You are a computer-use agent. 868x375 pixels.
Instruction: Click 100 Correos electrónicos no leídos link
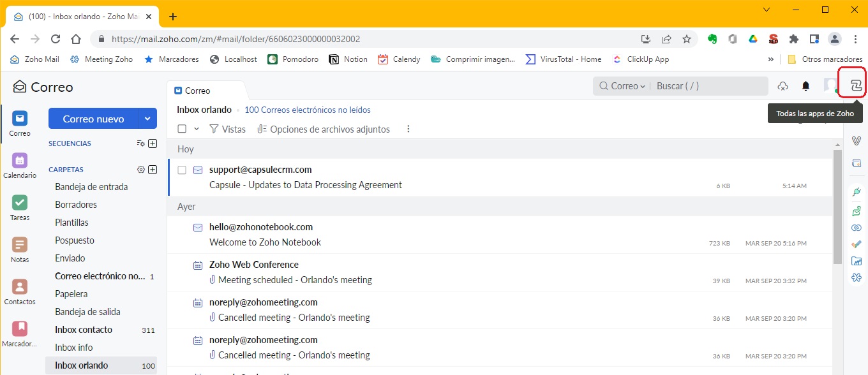pyautogui.click(x=308, y=110)
